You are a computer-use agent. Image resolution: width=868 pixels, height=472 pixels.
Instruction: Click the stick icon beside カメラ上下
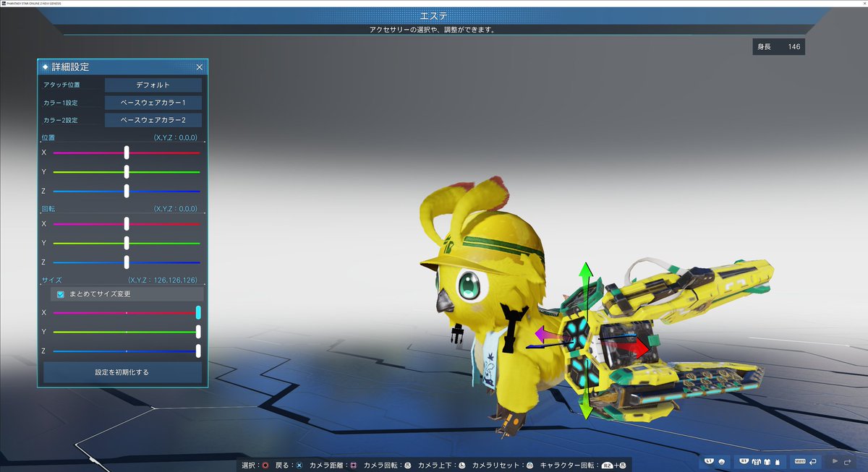(461, 465)
